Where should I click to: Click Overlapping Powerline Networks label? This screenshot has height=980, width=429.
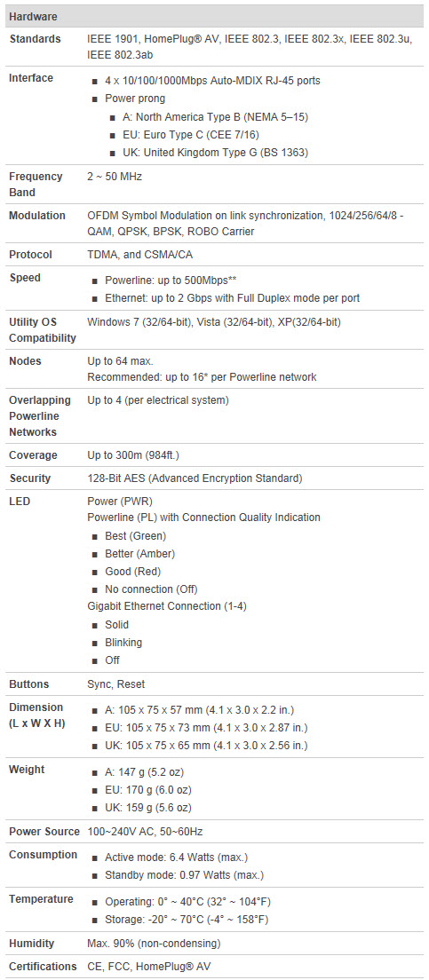pos(40,415)
